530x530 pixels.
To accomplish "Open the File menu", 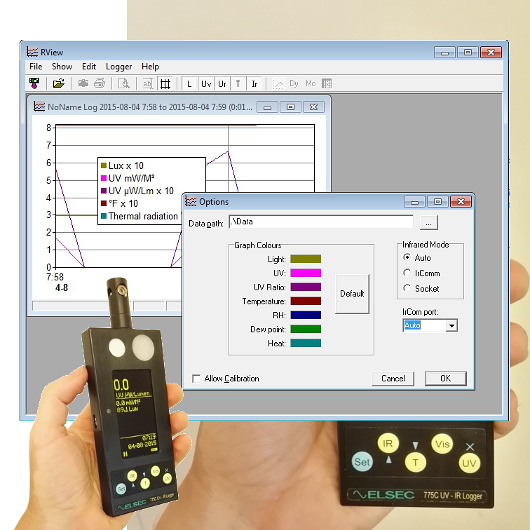I will click(35, 67).
